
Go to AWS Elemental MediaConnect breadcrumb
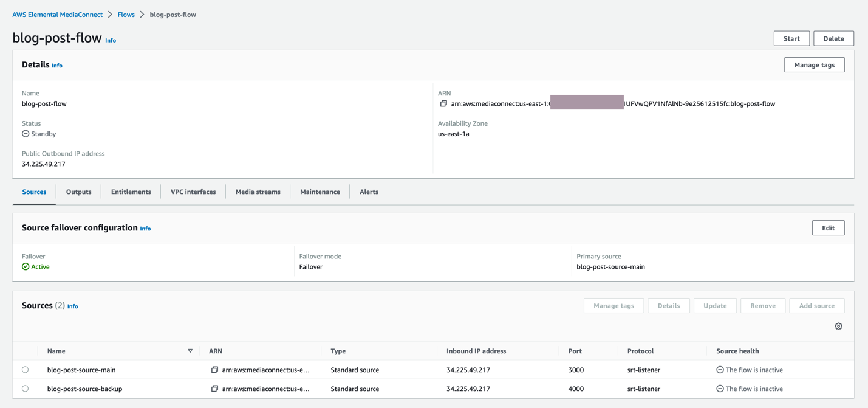tap(58, 15)
